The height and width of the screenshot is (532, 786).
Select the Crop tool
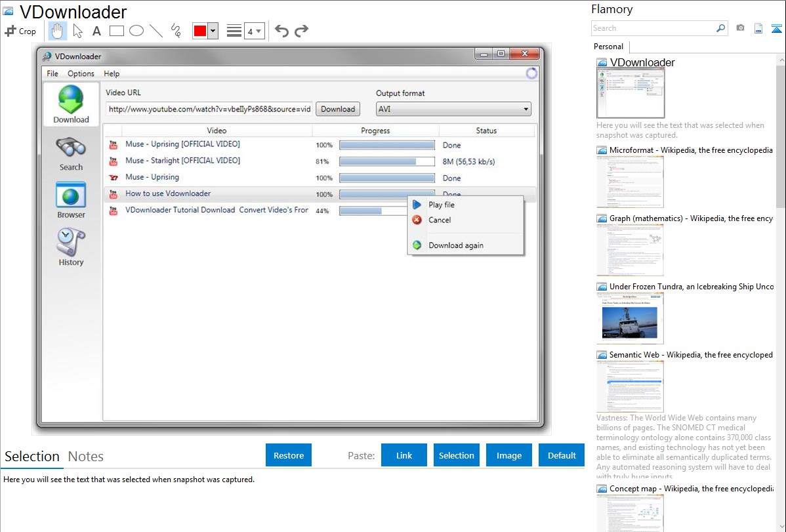tap(20, 31)
